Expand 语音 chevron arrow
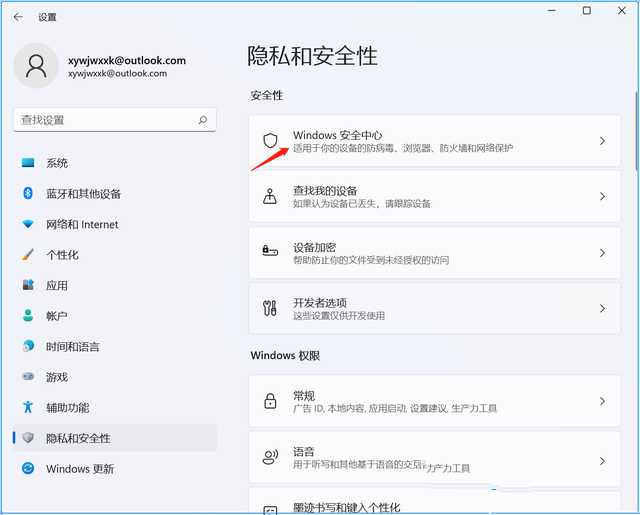Screen dimensions: 640x515 [x=602, y=461]
